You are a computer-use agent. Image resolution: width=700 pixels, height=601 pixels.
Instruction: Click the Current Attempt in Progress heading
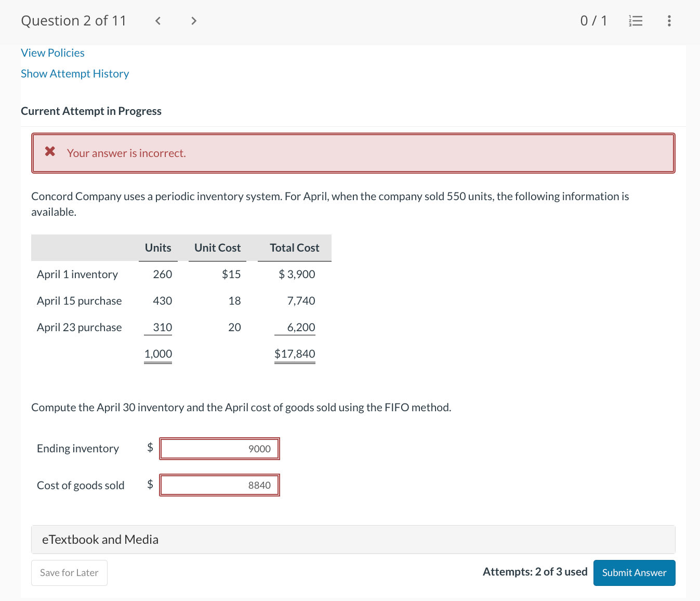click(x=91, y=111)
